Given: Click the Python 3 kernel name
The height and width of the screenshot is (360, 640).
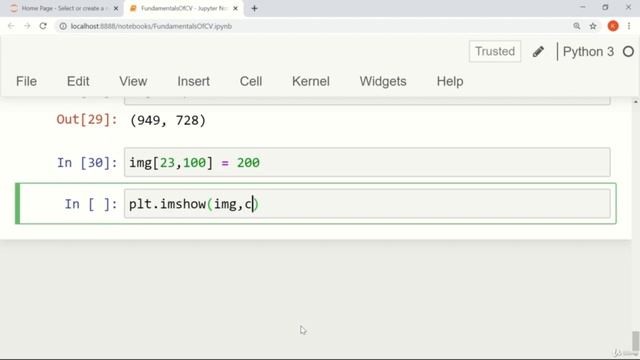Looking at the screenshot, I should [x=588, y=52].
